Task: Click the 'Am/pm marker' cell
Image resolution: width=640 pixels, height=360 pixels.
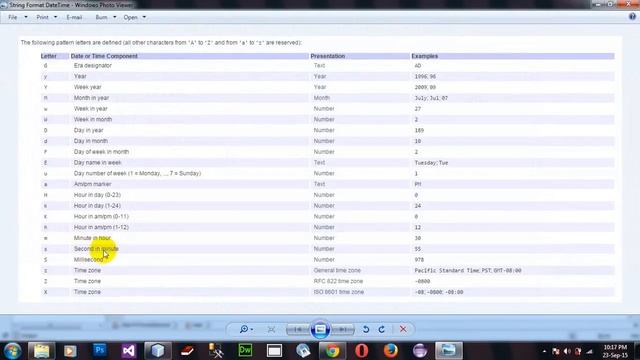Action: 92,184
